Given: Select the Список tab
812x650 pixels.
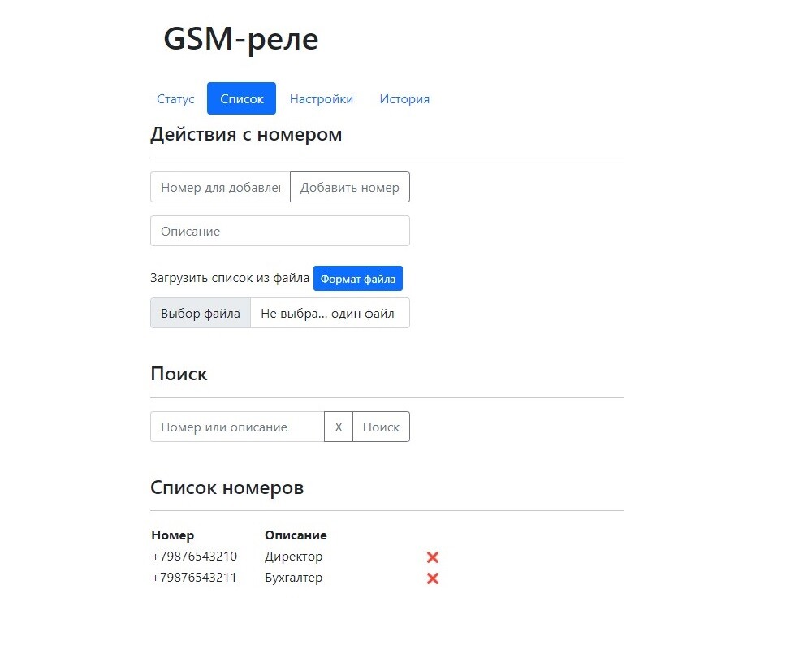Looking at the screenshot, I should (241, 99).
